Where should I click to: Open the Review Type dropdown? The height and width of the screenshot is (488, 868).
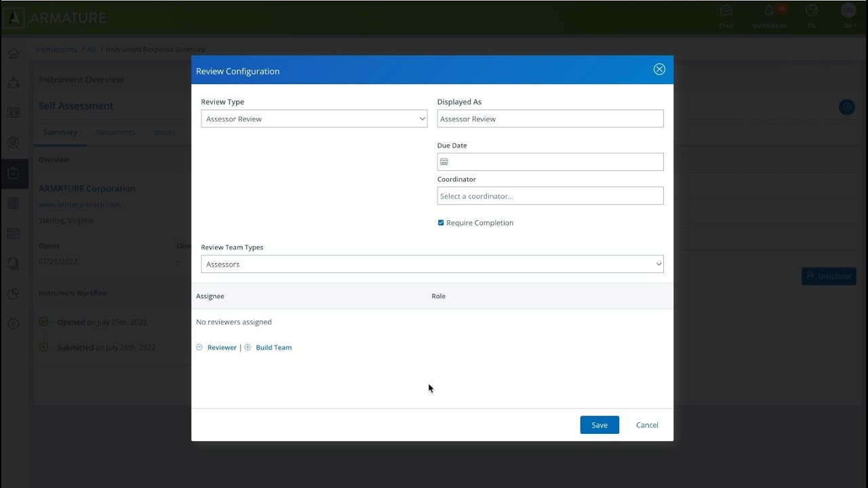(314, 119)
